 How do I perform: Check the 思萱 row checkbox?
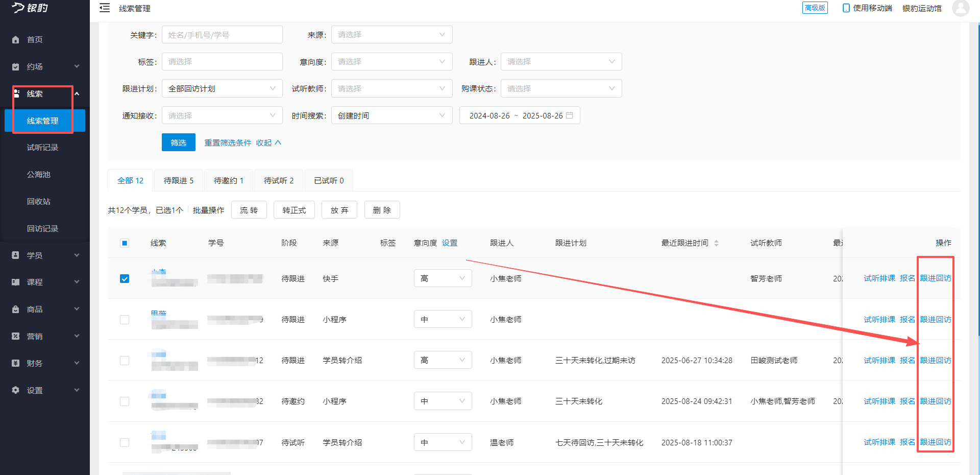click(x=125, y=320)
